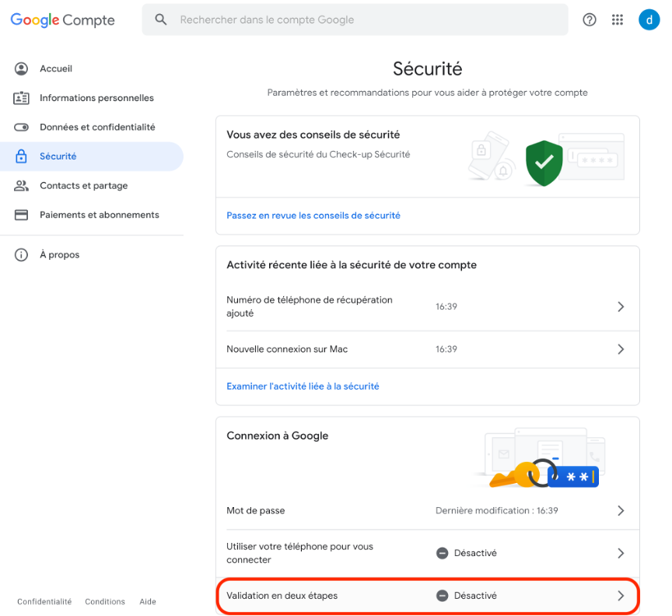The height and width of the screenshot is (616, 672).
Task: Open Contacts et partage
Action: [x=92, y=186]
